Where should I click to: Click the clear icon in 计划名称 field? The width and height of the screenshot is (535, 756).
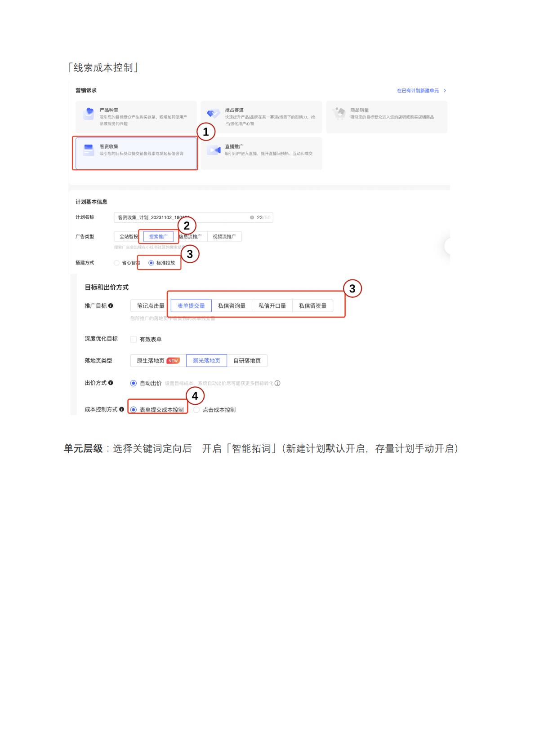pos(252,217)
